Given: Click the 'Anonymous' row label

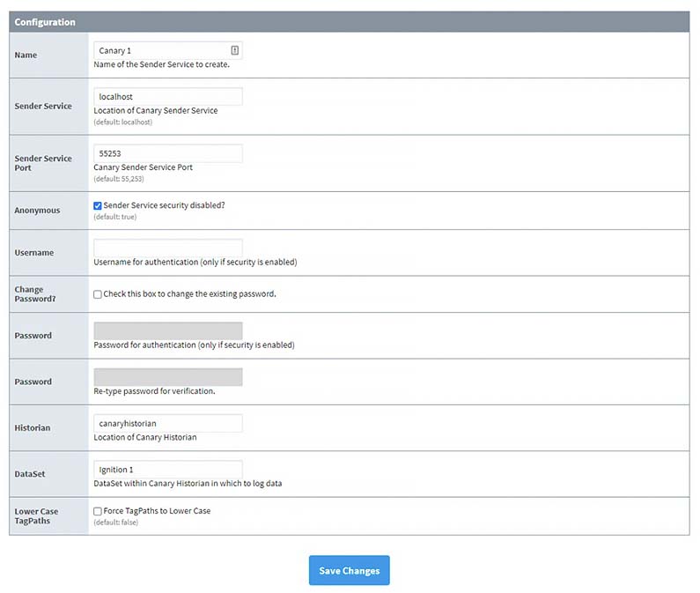Looking at the screenshot, I should (x=37, y=211).
